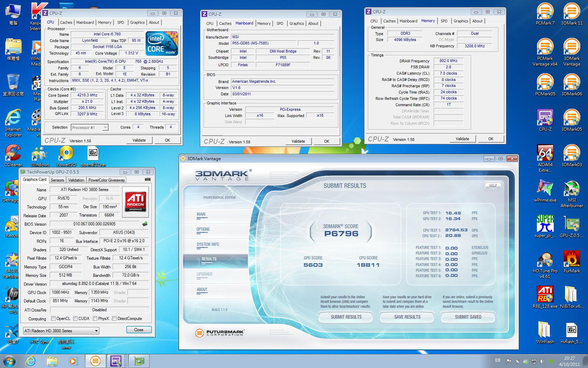
Task: Open NiBiTor folder icon on desktop
Action: [572, 297]
